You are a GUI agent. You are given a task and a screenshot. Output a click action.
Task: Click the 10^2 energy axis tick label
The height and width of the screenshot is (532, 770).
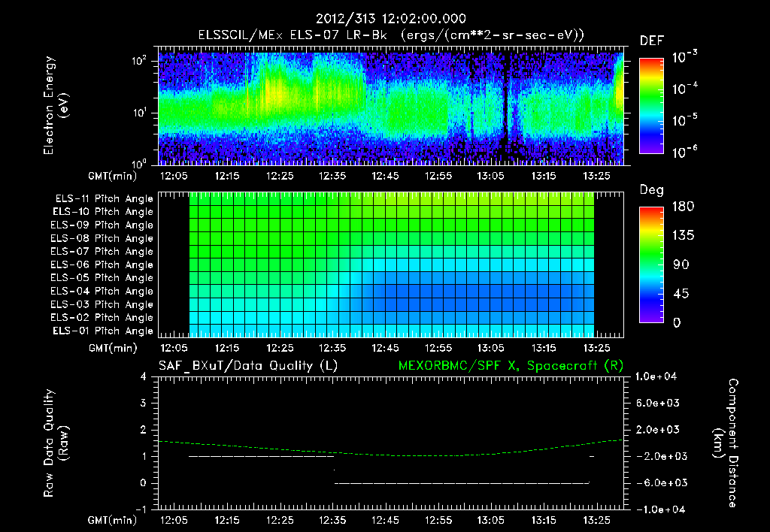point(139,61)
